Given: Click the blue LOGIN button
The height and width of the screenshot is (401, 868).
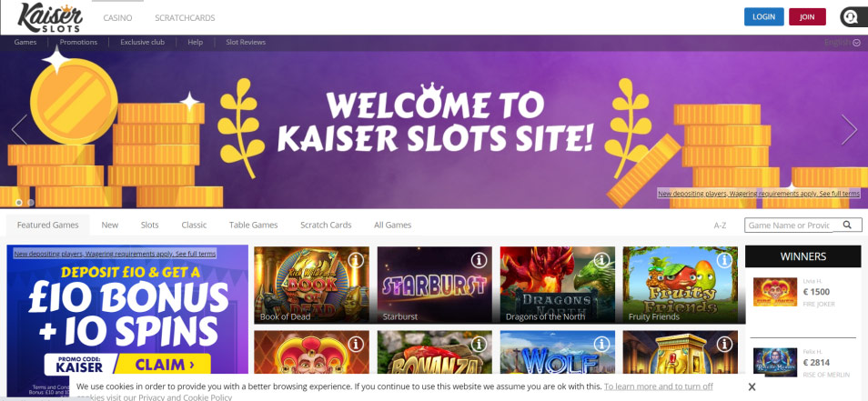Looking at the screenshot, I should coord(764,16).
